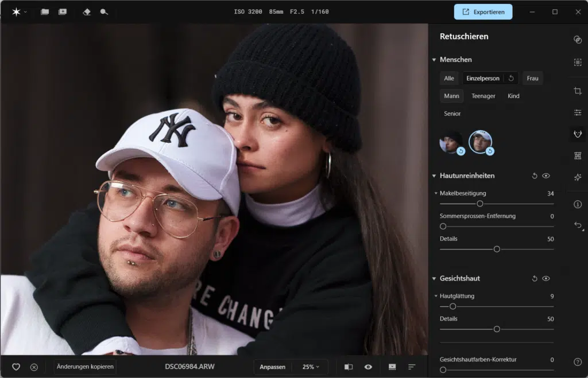
Task: Reject photo with the circled X icon
Action: [34, 367]
